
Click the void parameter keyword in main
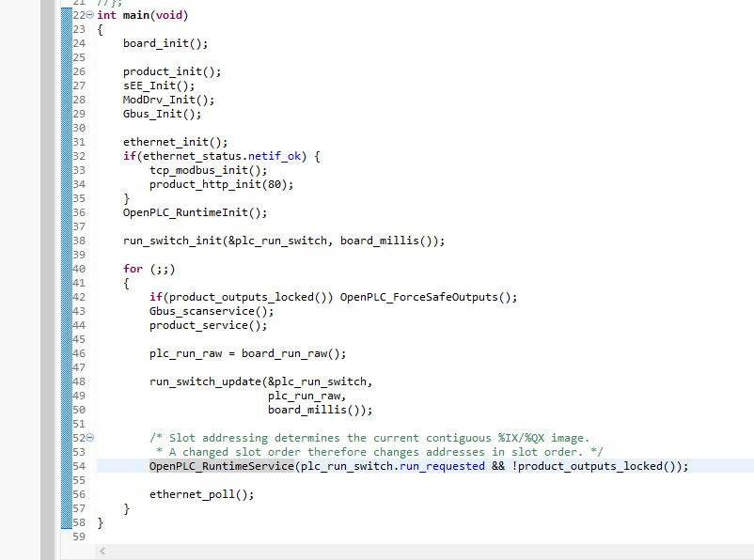[x=169, y=15]
